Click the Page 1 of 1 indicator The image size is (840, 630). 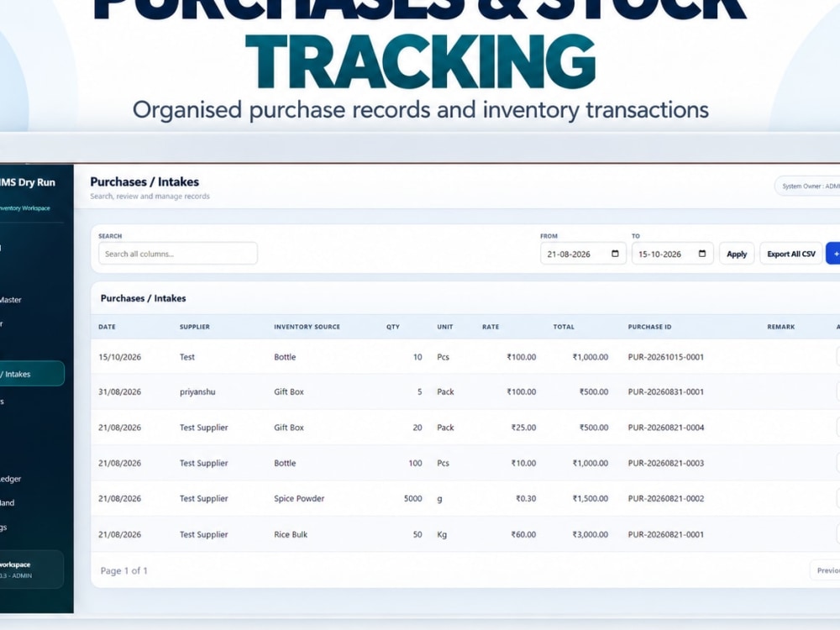pyautogui.click(x=123, y=570)
